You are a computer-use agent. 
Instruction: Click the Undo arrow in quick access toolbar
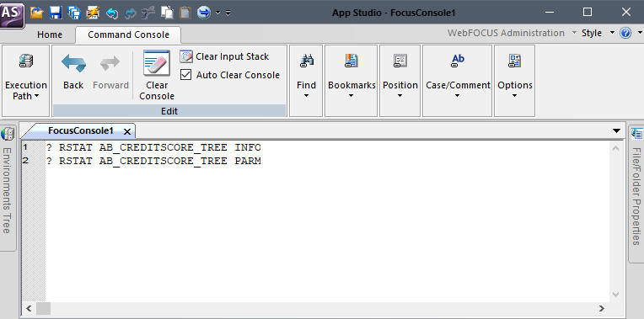(112, 13)
